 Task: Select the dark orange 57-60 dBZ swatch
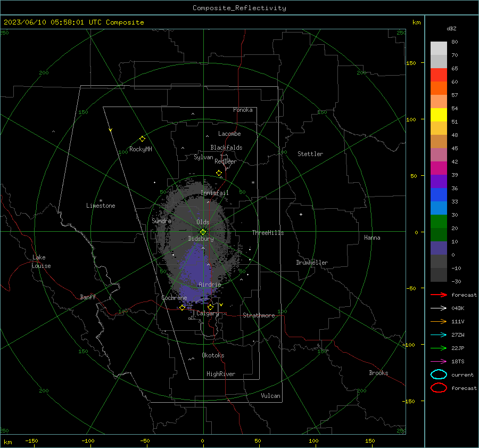coord(439,88)
